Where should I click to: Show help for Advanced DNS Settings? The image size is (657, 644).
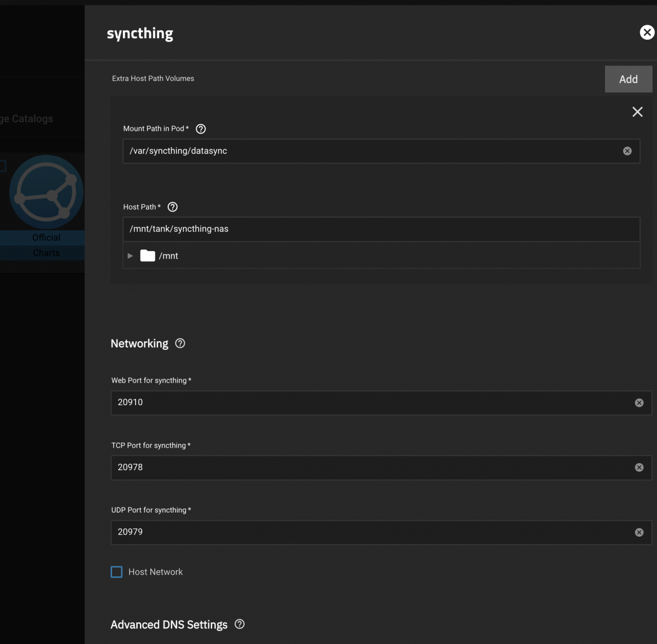click(240, 624)
